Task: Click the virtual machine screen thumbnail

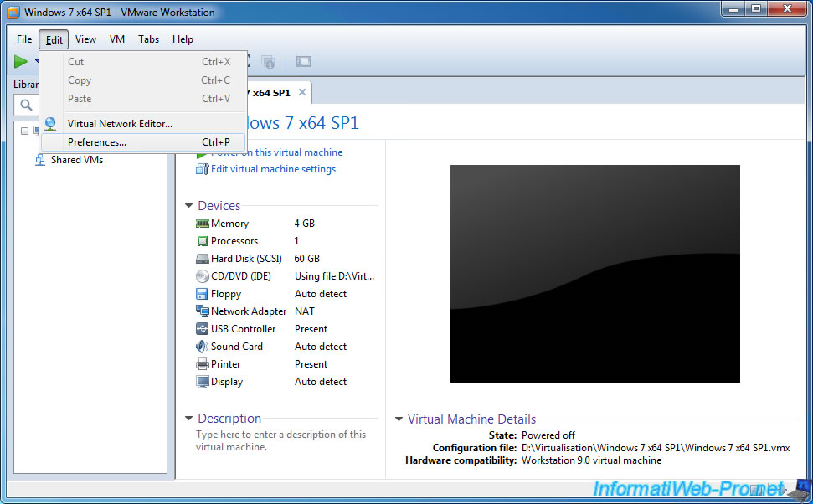Action: pyautogui.click(x=594, y=274)
